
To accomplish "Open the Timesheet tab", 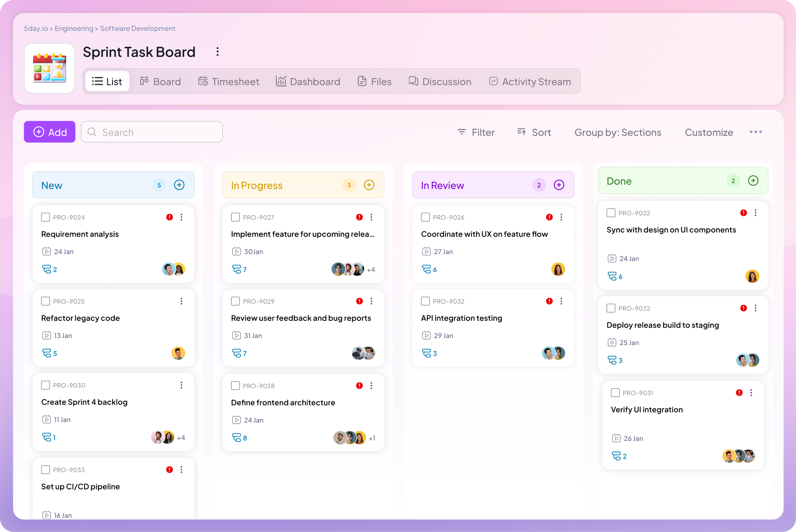I will coord(228,81).
